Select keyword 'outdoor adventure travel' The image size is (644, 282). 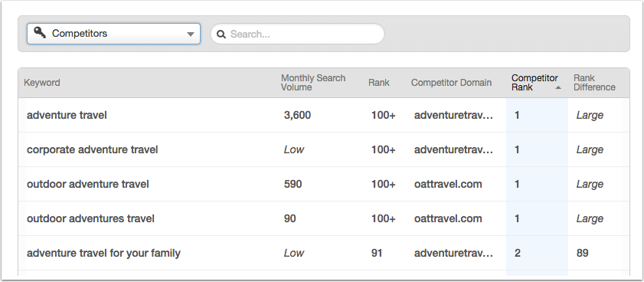click(88, 184)
